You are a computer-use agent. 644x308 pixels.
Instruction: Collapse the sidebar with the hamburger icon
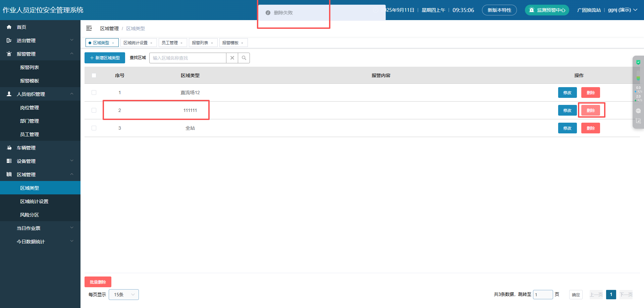pos(89,28)
